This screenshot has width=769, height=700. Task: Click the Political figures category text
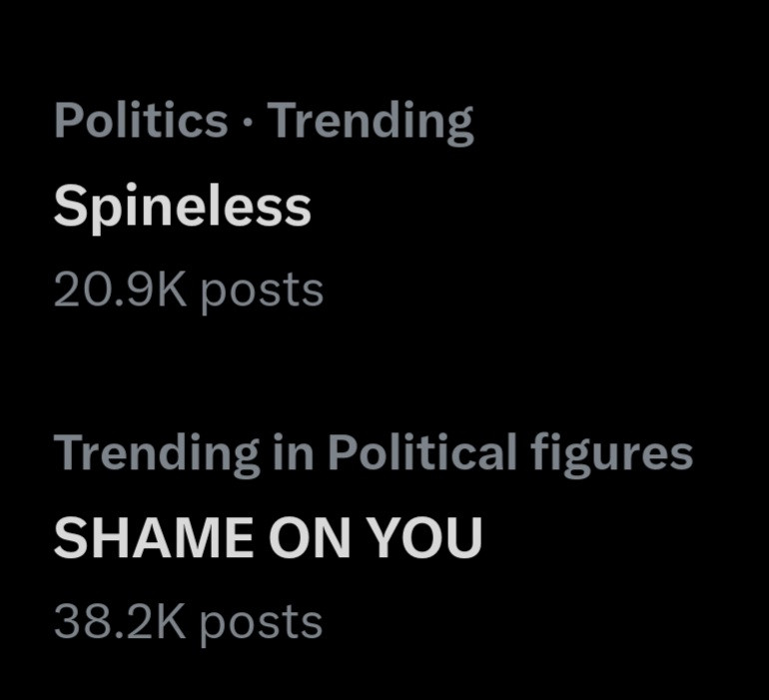(509, 453)
